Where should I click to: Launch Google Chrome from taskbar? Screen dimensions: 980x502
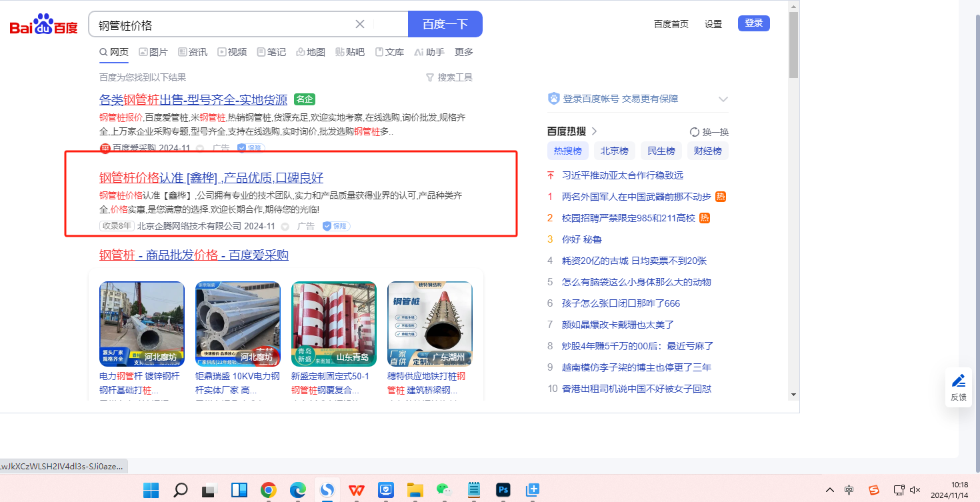click(x=269, y=490)
